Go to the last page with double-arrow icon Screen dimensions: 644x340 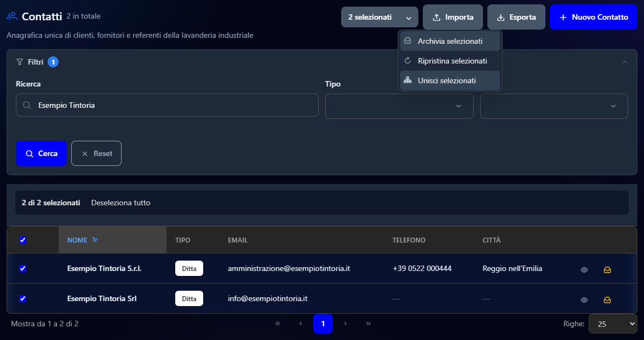369,324
